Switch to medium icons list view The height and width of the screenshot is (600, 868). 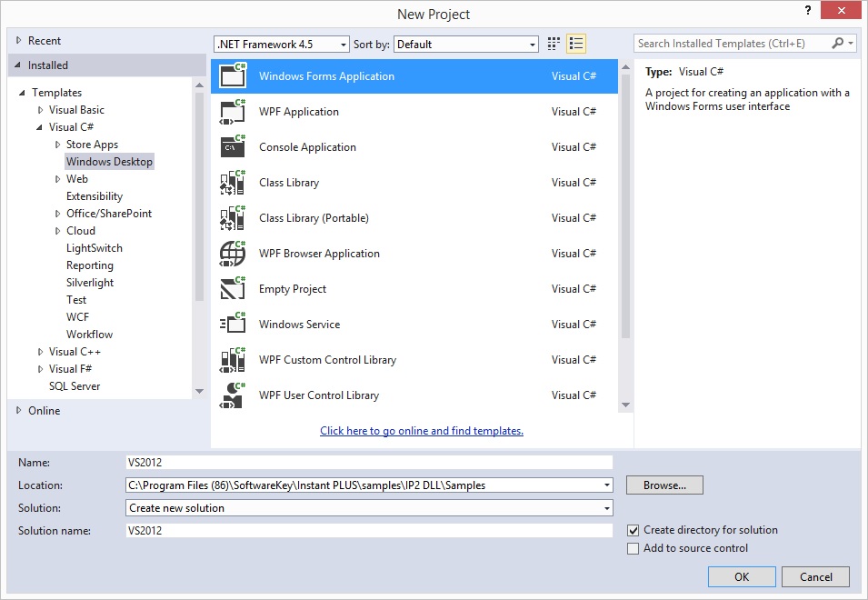click(576, 44)
